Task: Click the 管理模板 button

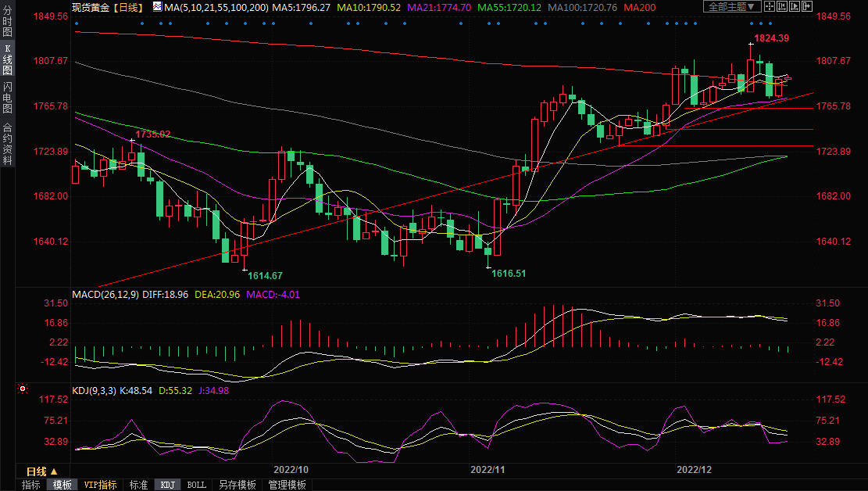Action: pos(287,485)
